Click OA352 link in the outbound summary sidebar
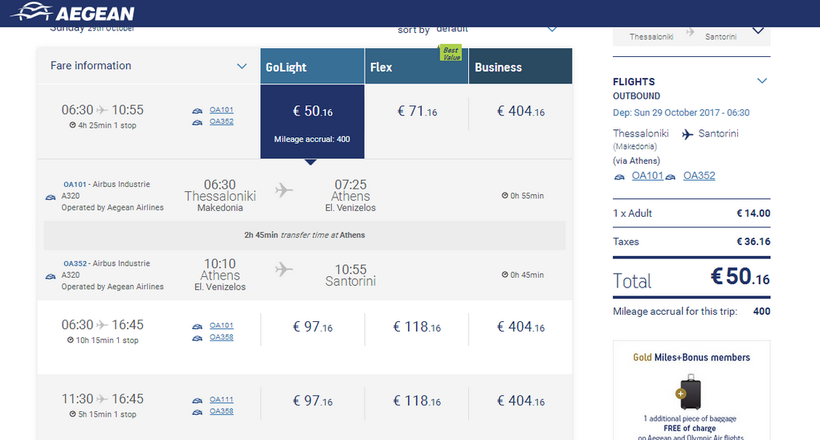 tap(699, 176)
